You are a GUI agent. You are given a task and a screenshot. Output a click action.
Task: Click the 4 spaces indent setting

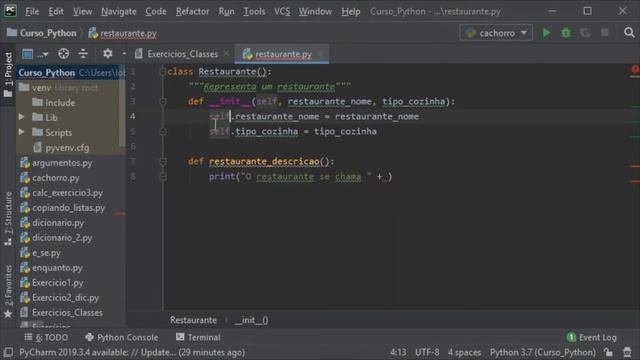click(x=464, y=352)
